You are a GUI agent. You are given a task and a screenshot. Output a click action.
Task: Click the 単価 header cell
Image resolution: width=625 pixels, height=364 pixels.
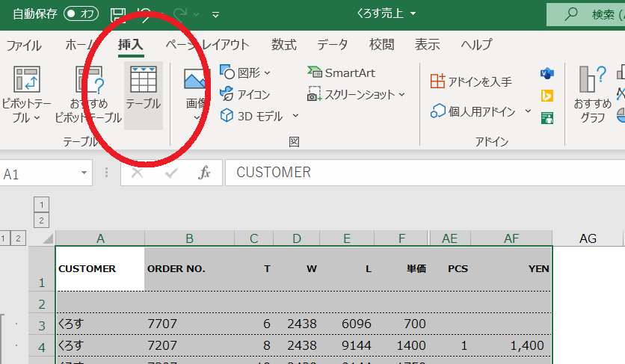point(401,269)
